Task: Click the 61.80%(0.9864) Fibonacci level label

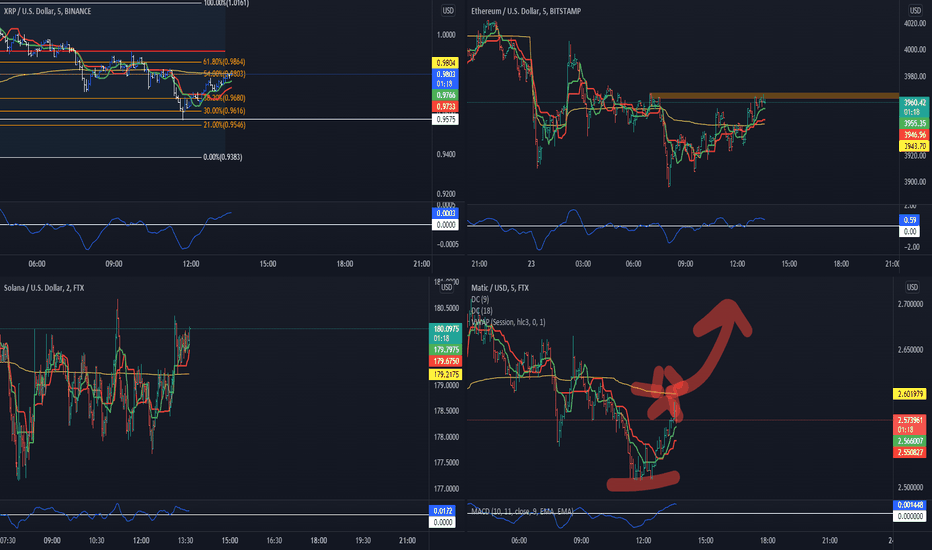Action: click(x=224, y=62)
